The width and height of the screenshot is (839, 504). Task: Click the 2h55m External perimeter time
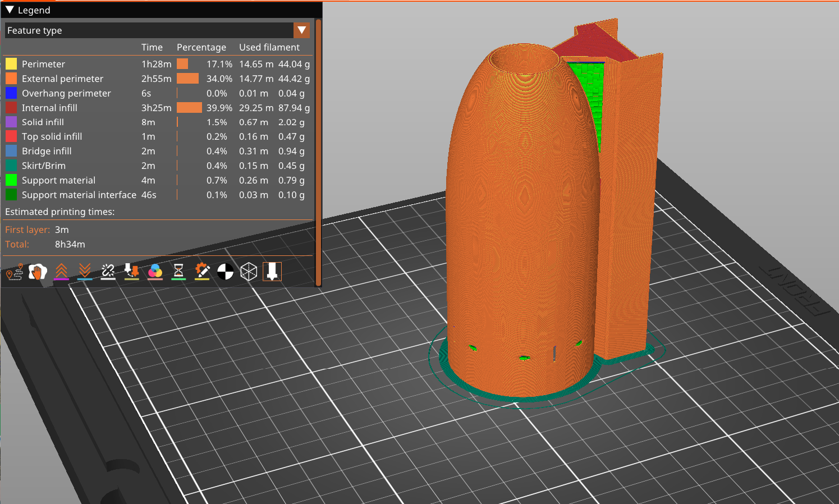click(x=157, y=79)
